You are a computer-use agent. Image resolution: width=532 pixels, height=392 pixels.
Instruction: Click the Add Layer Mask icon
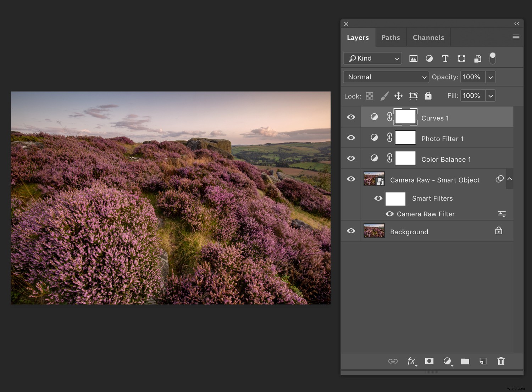pos(429,361)
